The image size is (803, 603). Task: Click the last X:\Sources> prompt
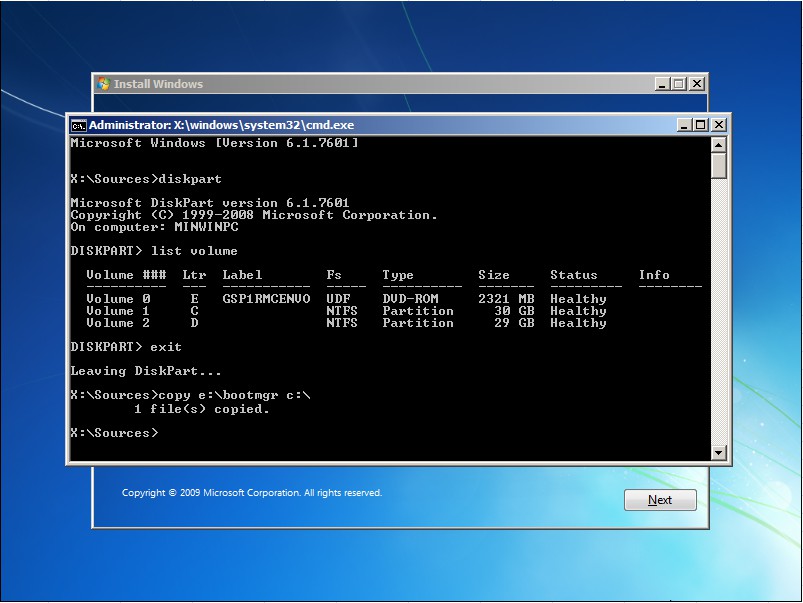pyautogui.click(x=114, y=433)
